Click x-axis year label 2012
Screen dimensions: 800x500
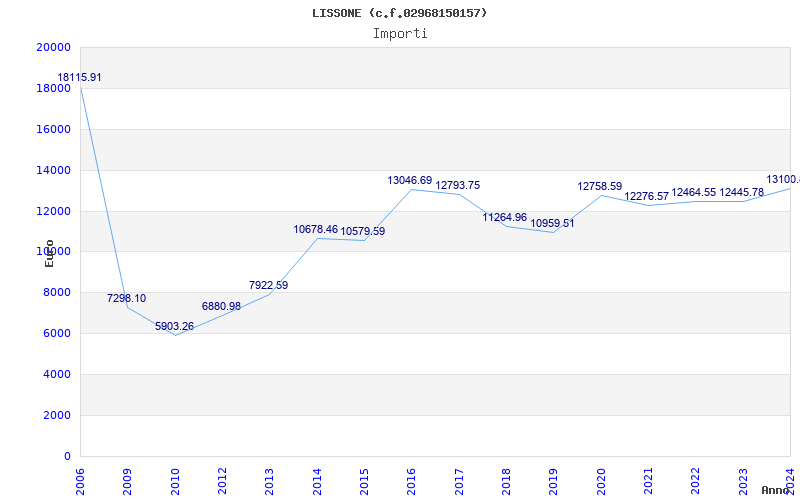[222, 481]
